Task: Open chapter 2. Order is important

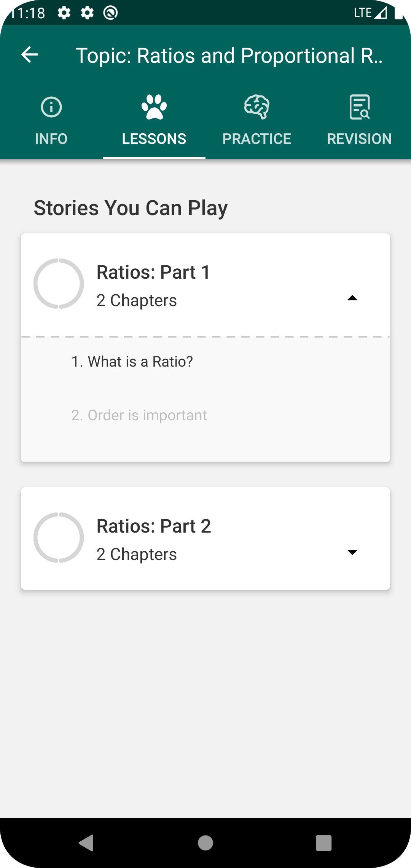Action: [139, 415]
